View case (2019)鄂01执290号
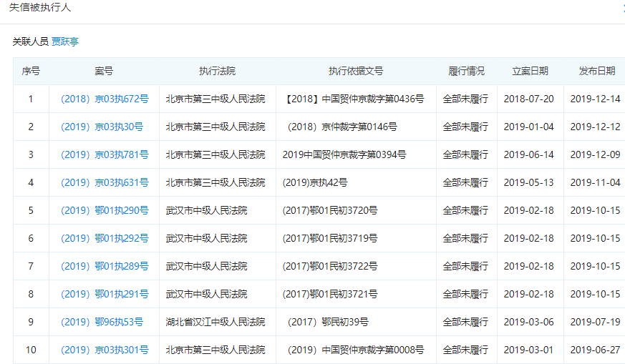 (x=105, y=210)
